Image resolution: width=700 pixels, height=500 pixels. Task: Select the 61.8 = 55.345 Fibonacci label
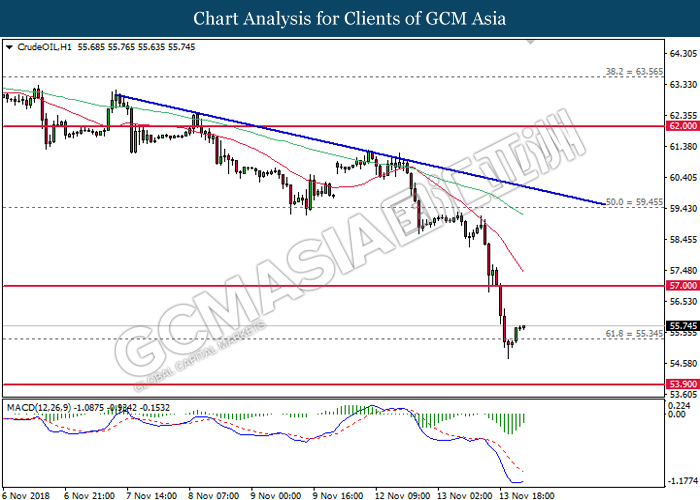click(634, 333)
